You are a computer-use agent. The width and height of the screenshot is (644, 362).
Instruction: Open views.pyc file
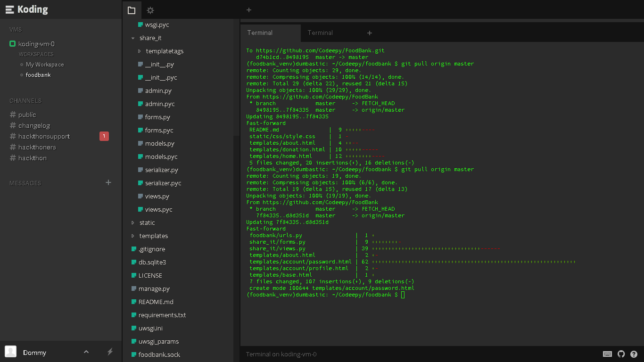coord(159,209)
